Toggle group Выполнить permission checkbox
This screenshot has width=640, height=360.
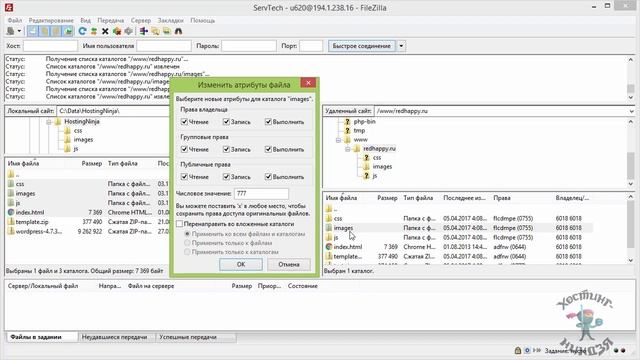[x=268, y=149]
